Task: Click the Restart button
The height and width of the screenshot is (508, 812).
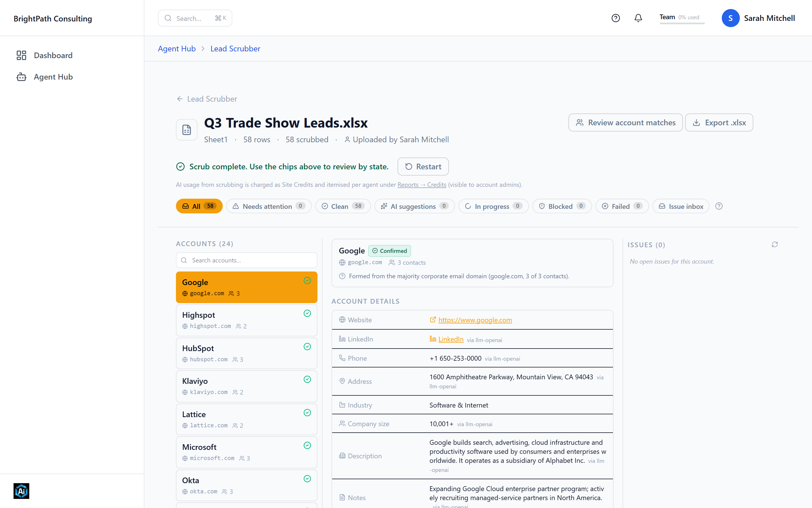Action: click(423, 167)
